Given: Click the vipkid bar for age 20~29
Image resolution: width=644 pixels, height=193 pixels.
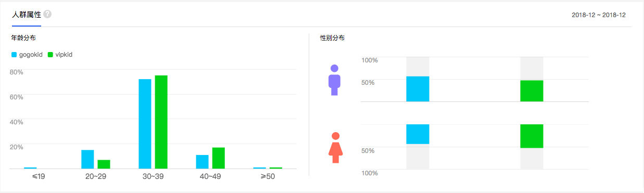Looking at the screenshot, I should [104, 164].
